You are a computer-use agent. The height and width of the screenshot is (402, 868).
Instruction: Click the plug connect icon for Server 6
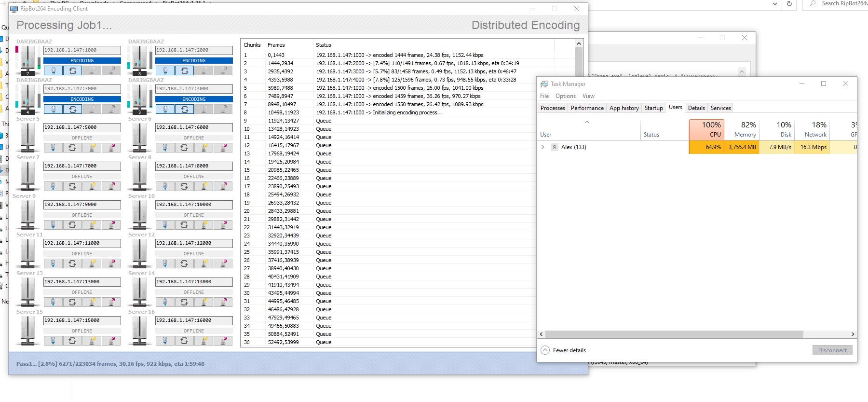(x=165, y=148)
